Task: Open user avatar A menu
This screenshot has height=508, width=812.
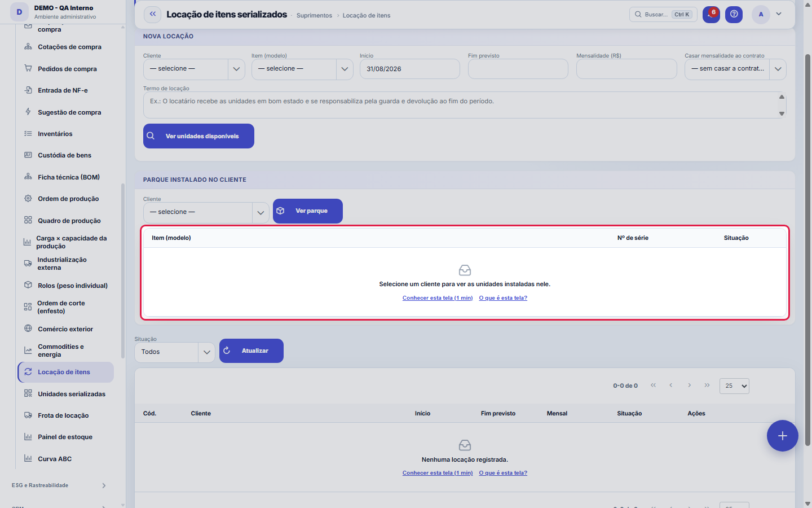Action: [x=761, y=14]
